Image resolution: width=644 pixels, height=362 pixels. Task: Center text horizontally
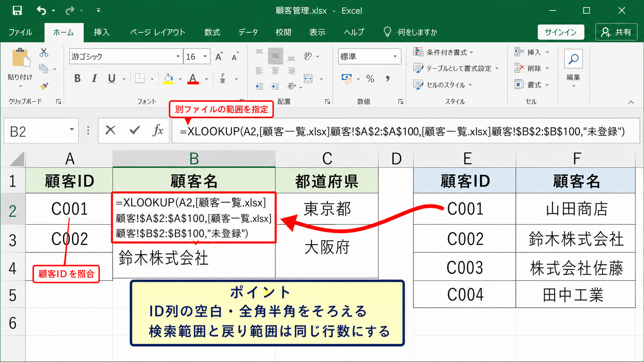coord(275,71)
